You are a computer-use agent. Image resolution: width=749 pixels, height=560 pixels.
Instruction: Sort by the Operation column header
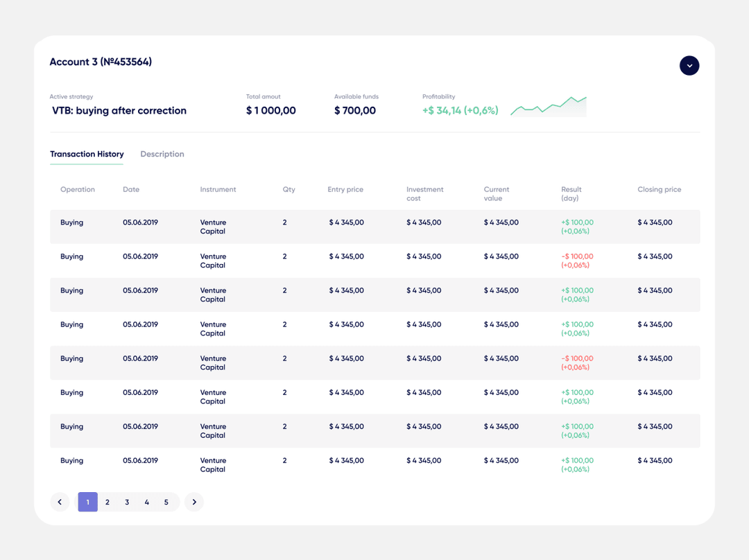78,189
